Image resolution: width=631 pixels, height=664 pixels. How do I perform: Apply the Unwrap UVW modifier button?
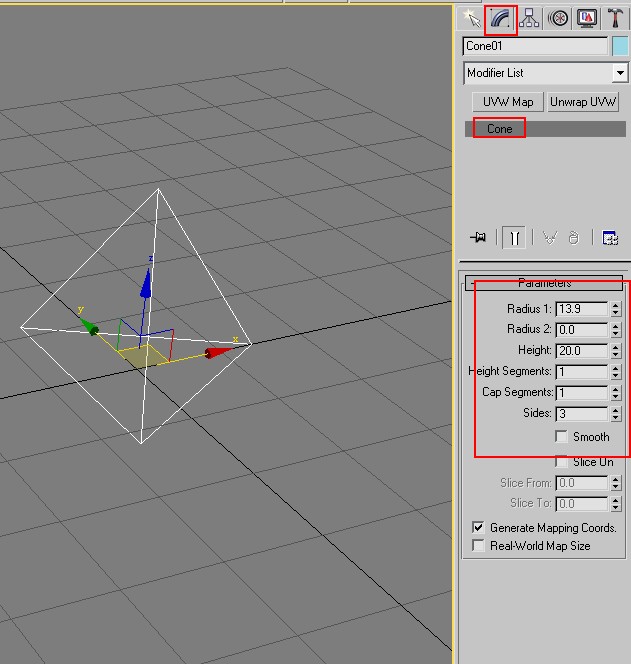tap(583, 102)
